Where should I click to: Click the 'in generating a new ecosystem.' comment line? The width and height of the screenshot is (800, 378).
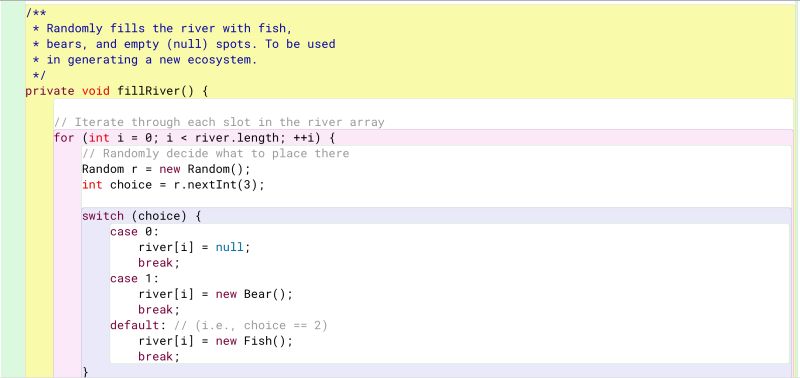[x=145, y=60]
